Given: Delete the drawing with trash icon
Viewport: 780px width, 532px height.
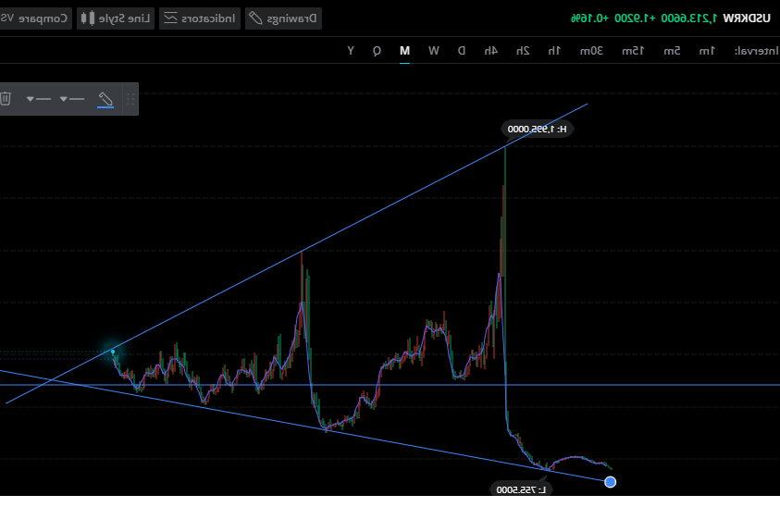Looking at the screenshot, I should point(6,98).
